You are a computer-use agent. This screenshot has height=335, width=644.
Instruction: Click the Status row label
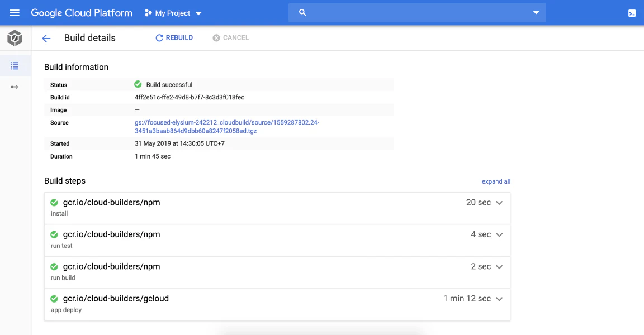coord(59,85)
